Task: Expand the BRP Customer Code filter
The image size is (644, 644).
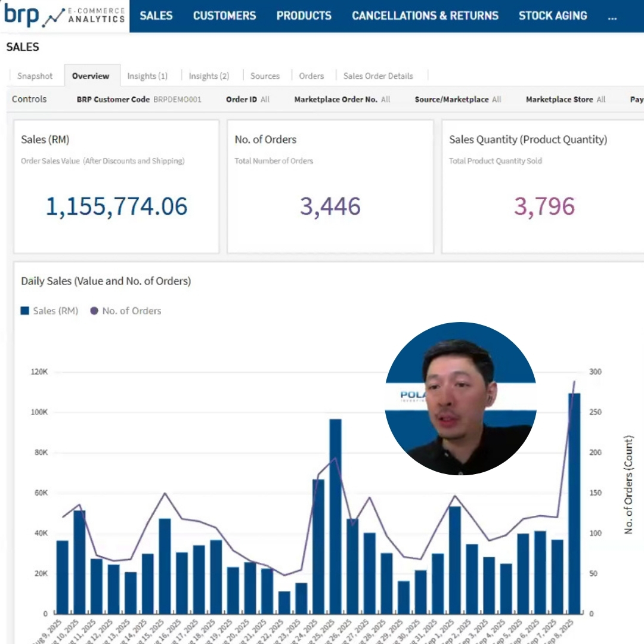Action: [x=139, y=100]
